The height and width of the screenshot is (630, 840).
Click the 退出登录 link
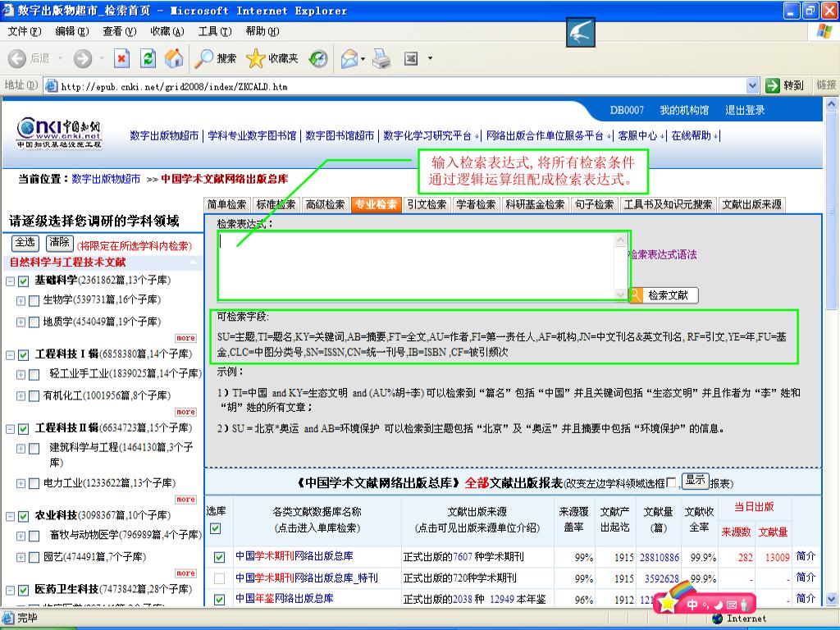tap(745, 111)
